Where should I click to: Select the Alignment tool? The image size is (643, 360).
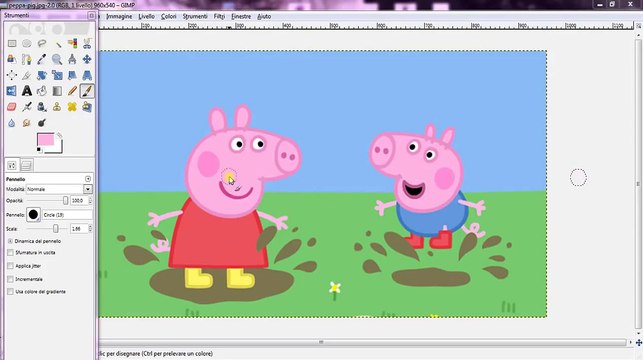[x=12, y=75]
